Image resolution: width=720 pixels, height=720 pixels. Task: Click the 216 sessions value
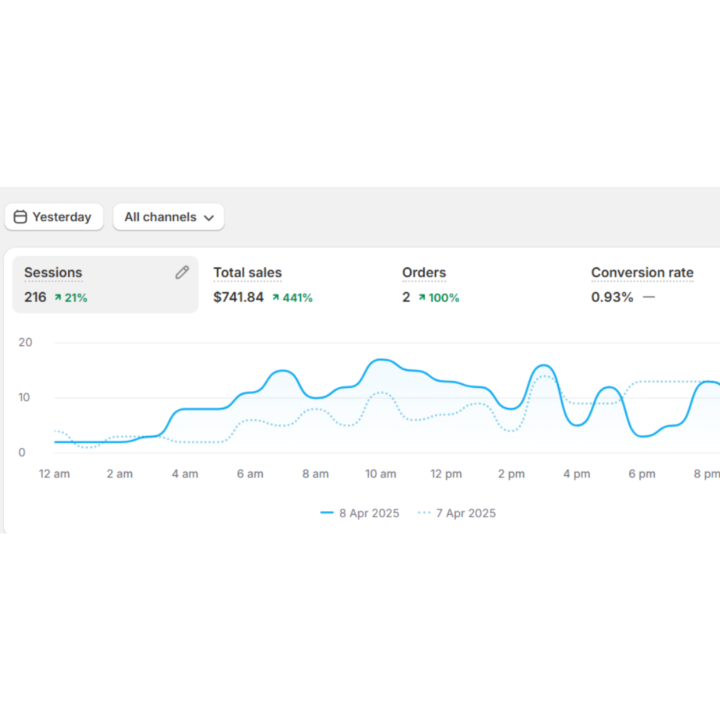(x=35, y=297)
